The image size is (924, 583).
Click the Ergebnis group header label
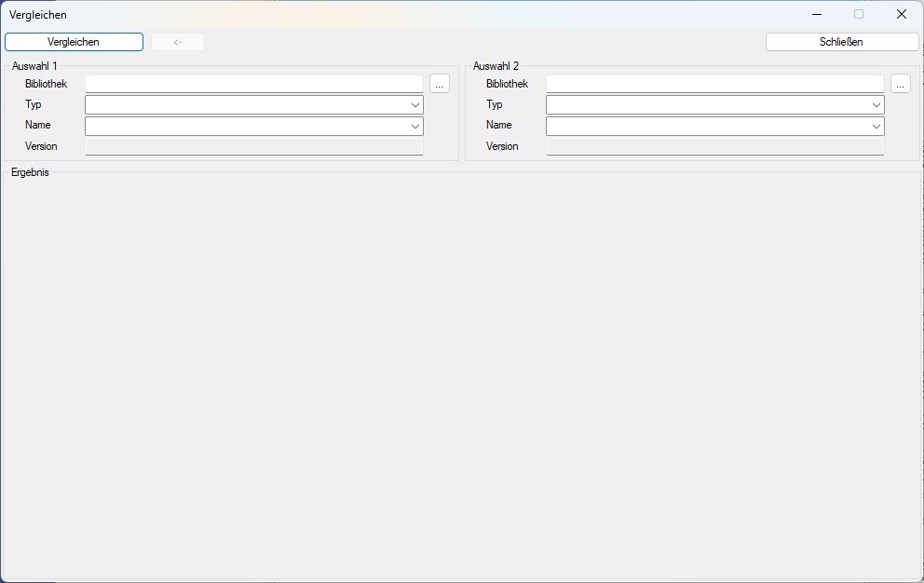pos(30,172)
